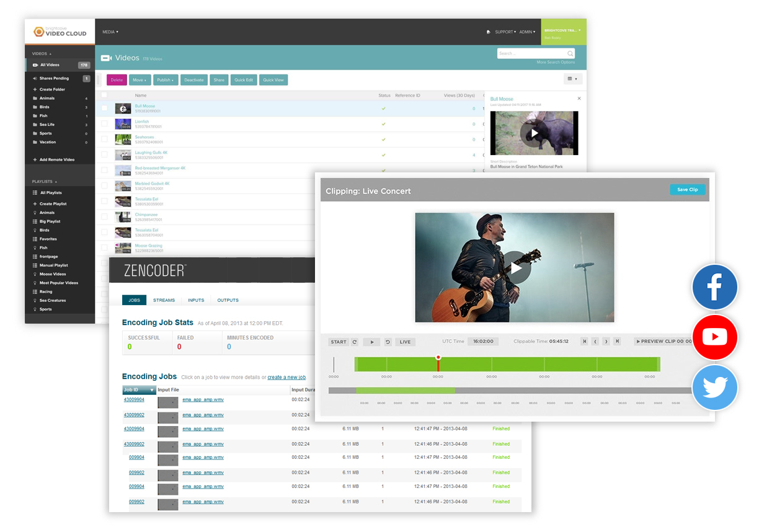Screen dimensions: 759x532
Task: Click the Quick Edit button
Action: pos(242,80)
